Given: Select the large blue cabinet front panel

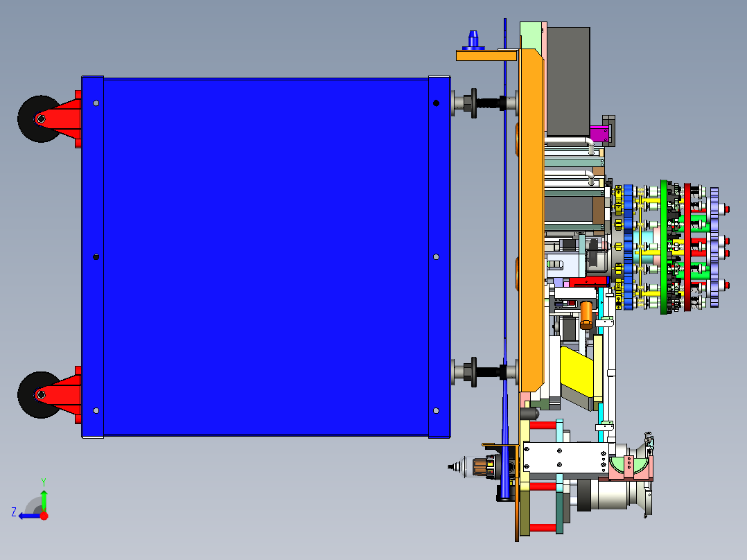Looking at the screenshot, I should (x=266, y=257).
